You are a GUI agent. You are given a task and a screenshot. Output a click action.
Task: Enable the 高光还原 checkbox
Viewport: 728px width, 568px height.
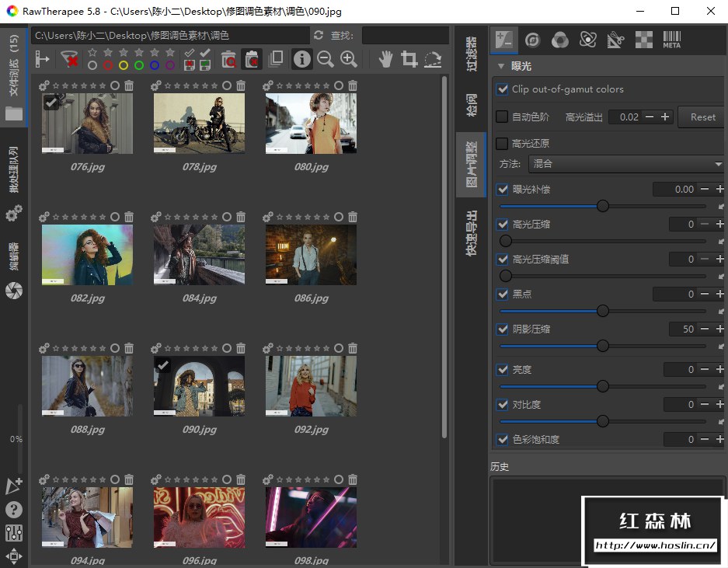[503, 144]
